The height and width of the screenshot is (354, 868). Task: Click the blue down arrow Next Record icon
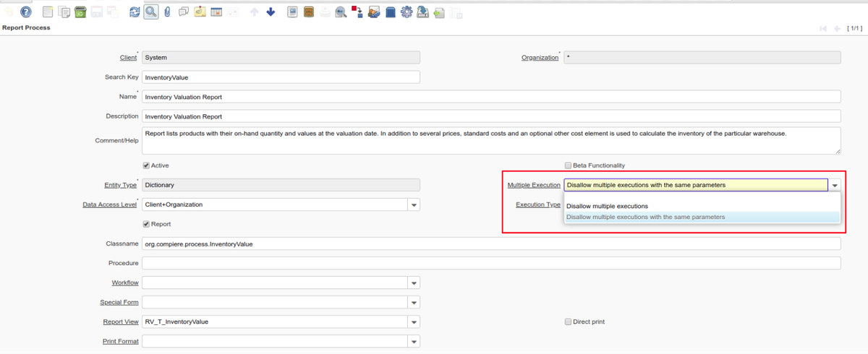tap(271, 12)
